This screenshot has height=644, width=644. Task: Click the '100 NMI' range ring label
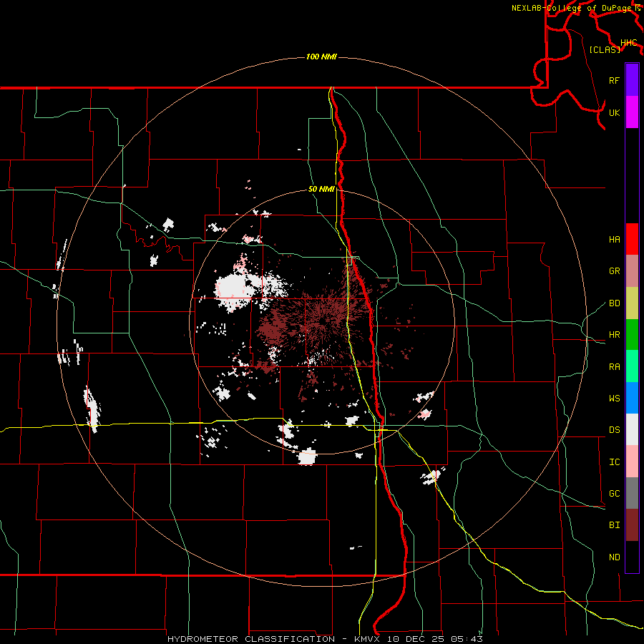[x=321, y=57]
